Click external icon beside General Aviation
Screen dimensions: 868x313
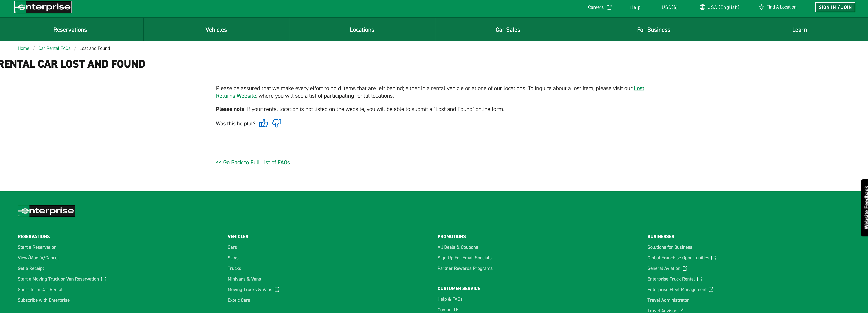(x=685, y=268)
